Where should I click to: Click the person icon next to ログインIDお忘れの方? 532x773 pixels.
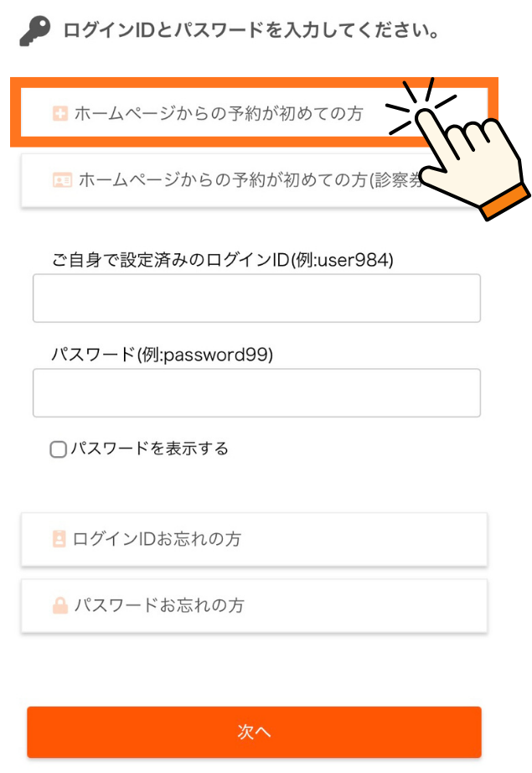[x=59, y=538]
